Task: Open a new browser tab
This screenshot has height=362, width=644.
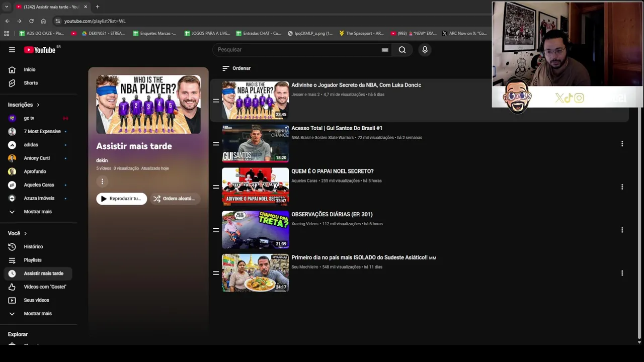Action: (x=98, y=7)
